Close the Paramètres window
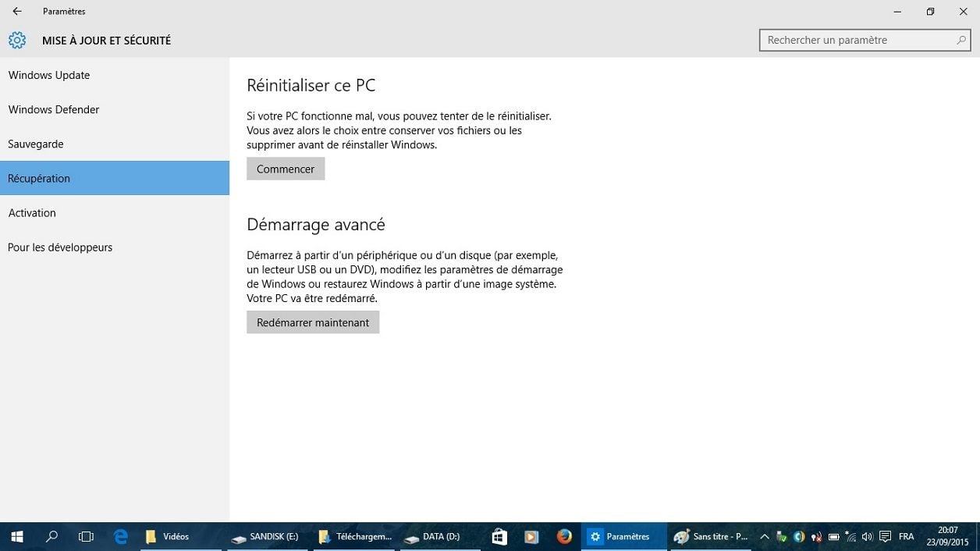980x551 pixels. click(964, 11)
